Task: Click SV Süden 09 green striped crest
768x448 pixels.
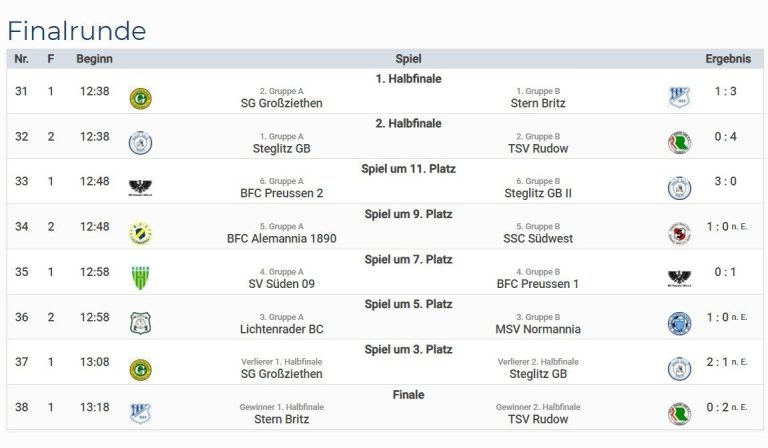Action: (141, 278)
